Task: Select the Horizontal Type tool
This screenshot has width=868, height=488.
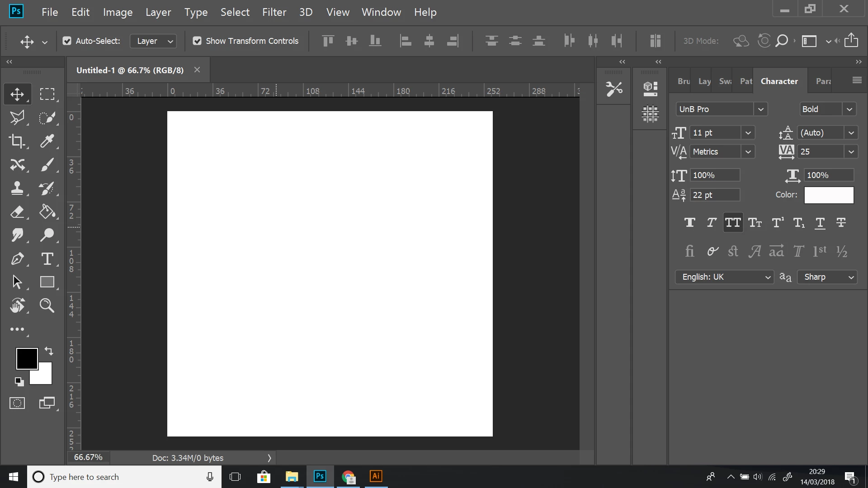Action: click(x=47, y=259)
